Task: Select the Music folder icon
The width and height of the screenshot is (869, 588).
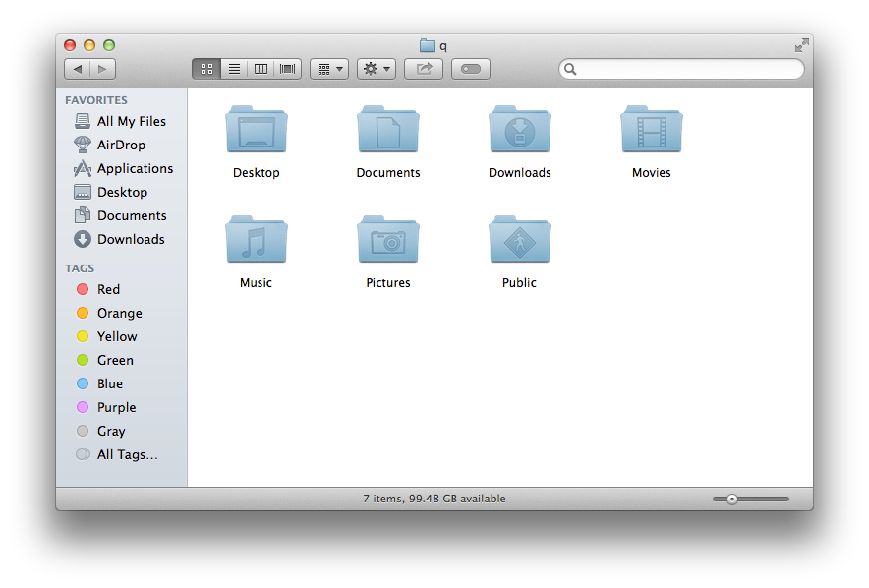Action: click(256, 239)
